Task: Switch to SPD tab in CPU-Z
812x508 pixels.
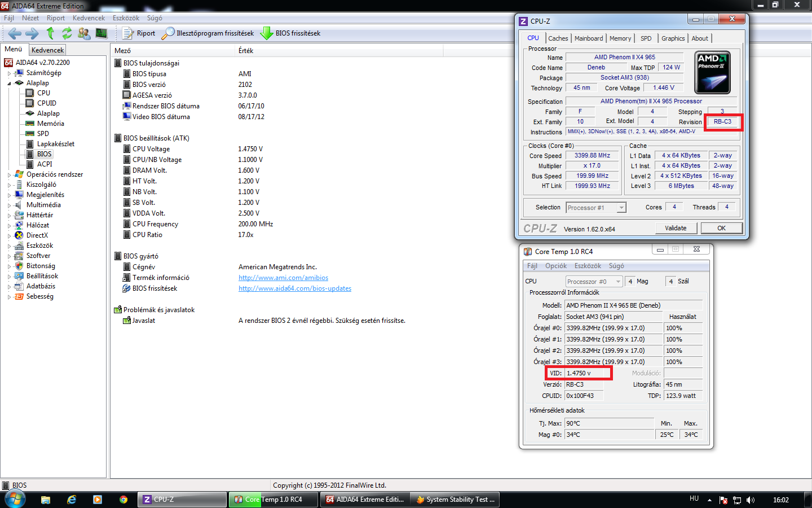Action: tap(646, 38)
